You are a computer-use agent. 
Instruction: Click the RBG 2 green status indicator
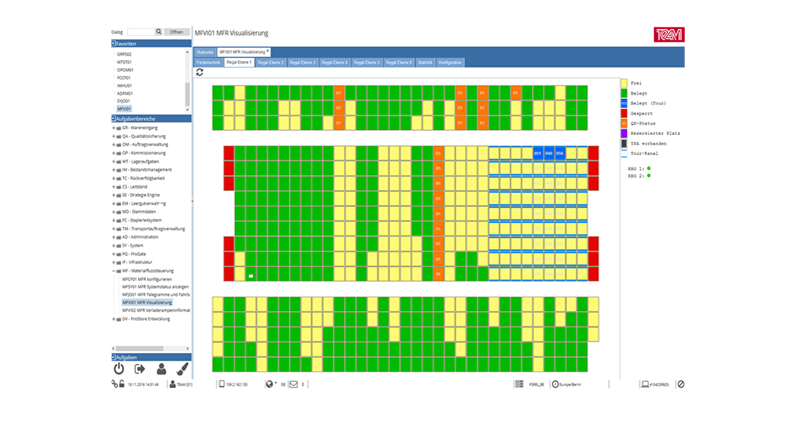(648, 176)
